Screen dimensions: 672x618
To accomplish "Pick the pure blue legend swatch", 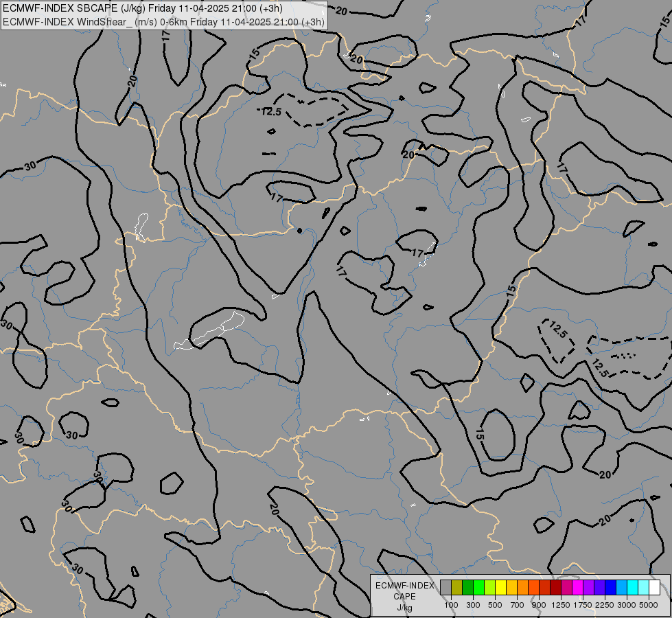I will 610,587.
